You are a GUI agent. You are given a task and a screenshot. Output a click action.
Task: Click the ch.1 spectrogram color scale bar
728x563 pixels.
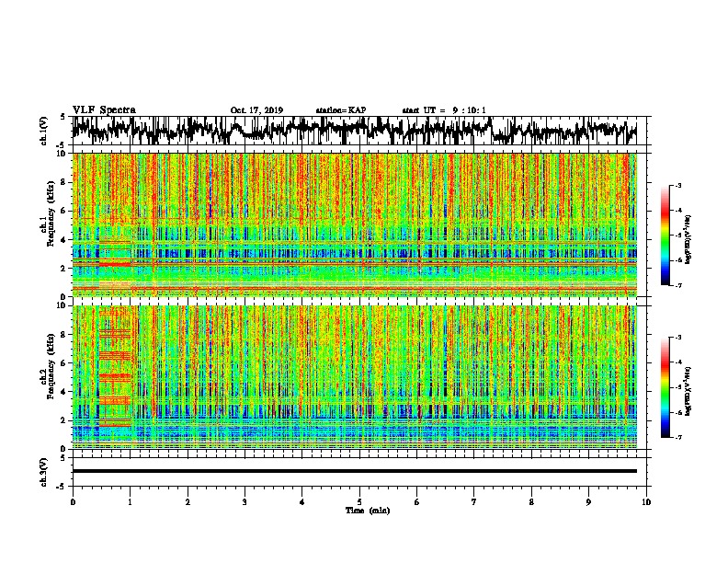tap(665, 236)
